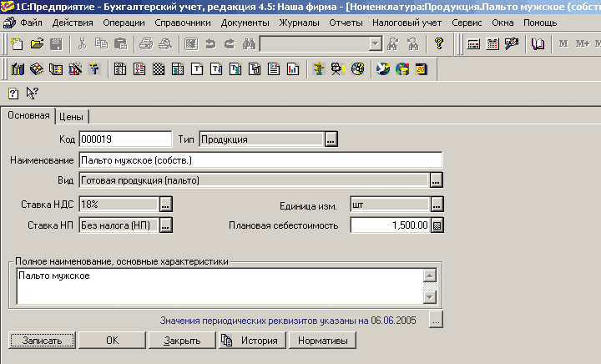Open the search combo box dropdown
The image size is (601, 364).
376,43
